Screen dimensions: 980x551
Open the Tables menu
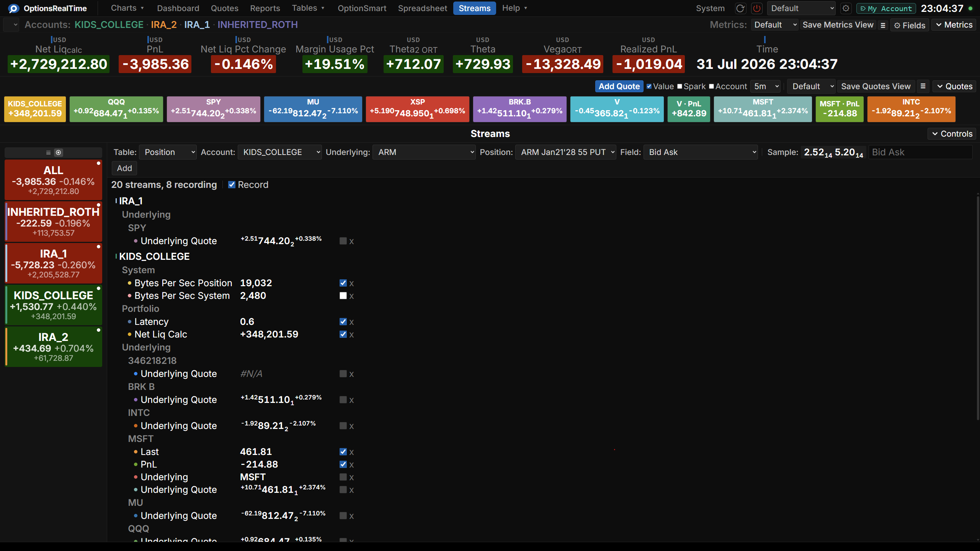pyautogui.click(x=308, y=8)
